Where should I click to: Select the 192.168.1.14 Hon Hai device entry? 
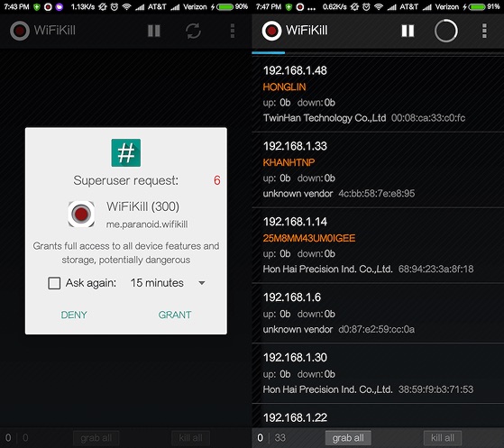point(378,245)
